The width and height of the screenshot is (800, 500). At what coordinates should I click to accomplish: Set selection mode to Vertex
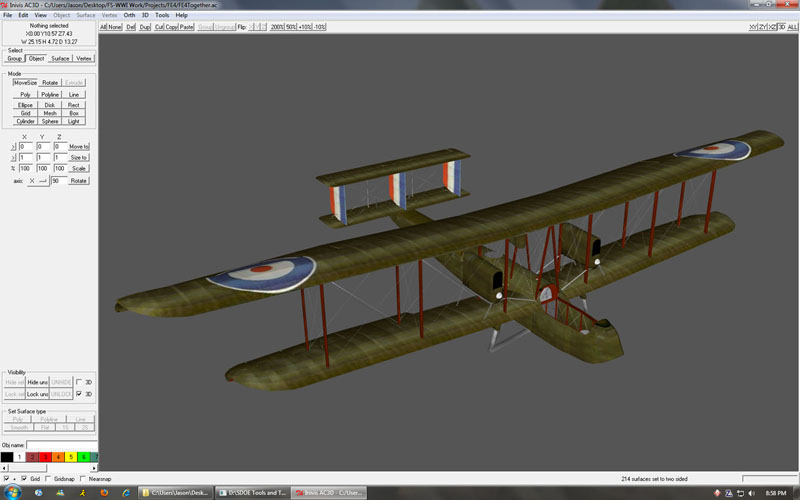(84, 59)
